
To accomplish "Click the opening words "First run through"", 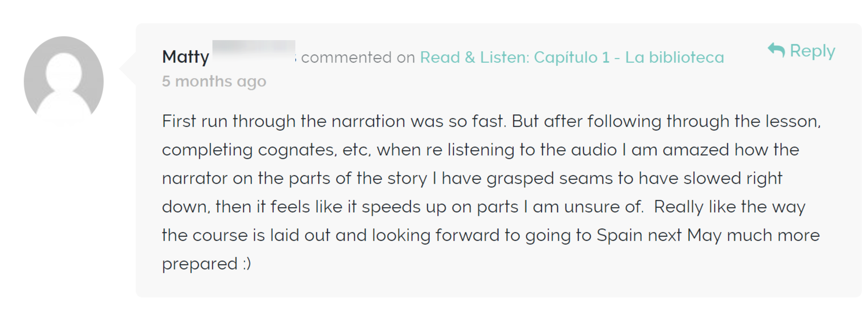I will (x=229, y=121).
